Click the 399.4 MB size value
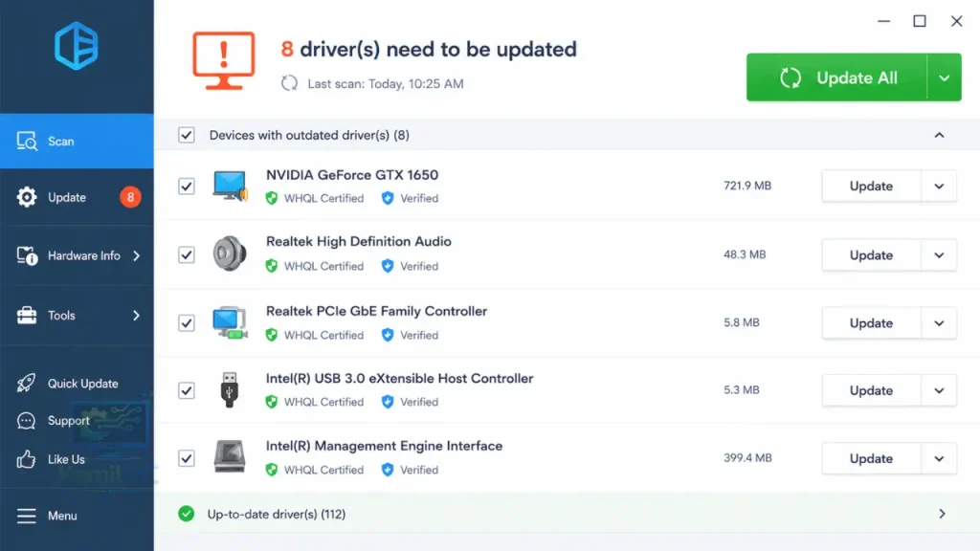Viewport: 980px width, 551px height. pyautogui.click(x=747, y=458)
